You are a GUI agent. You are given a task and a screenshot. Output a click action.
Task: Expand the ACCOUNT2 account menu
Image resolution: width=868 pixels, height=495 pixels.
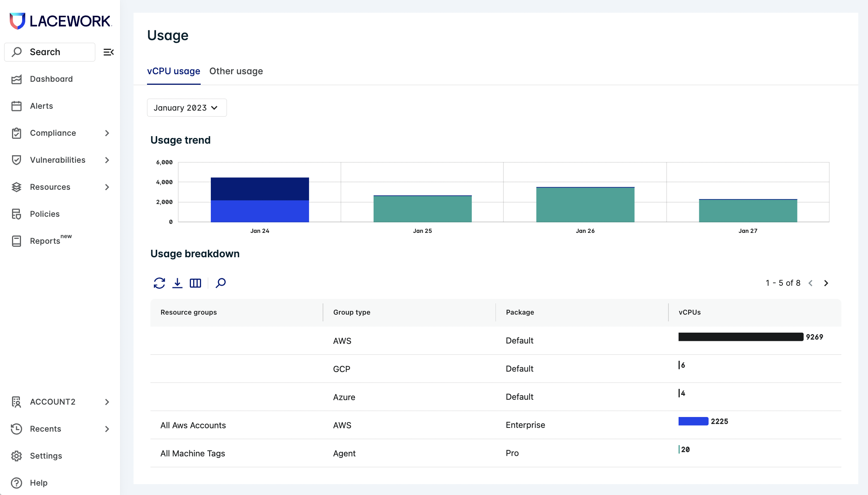53,402
